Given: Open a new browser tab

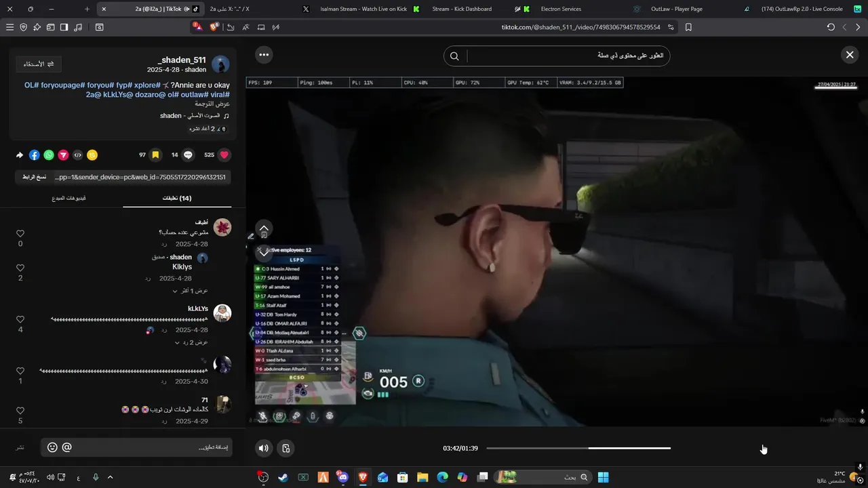Looking at the screenshot, I should tap(87, 9).
